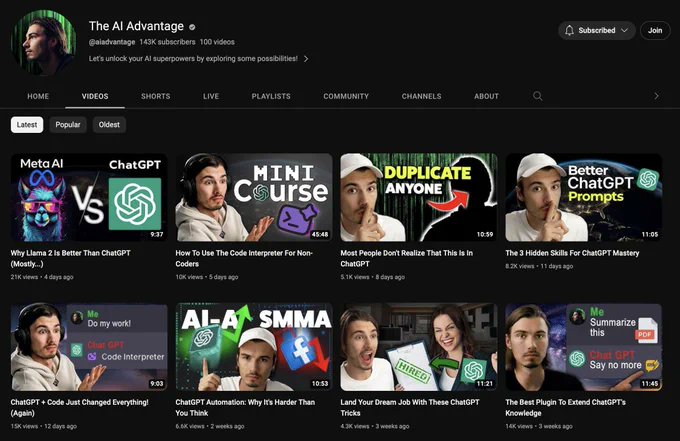Click The AI Advantage channel avatar

tap(43, 43)
